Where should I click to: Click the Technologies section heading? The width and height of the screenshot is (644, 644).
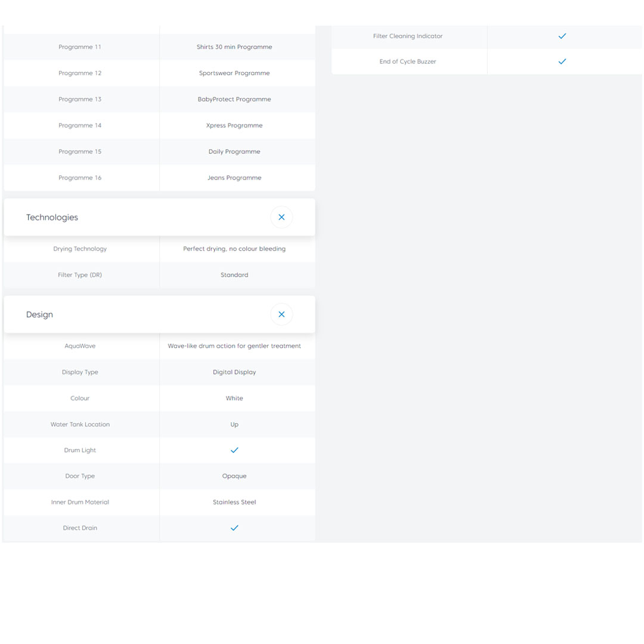click(52, 218)
